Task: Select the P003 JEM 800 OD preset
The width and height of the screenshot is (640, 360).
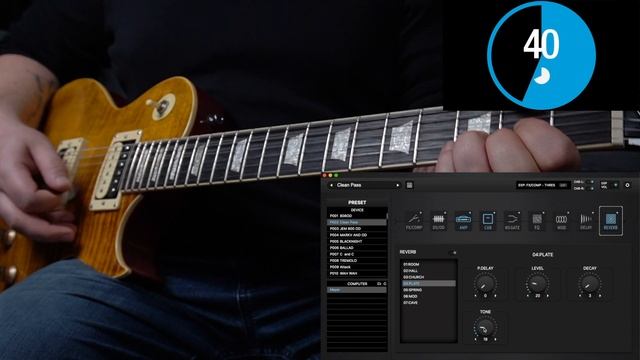Action: click(357, 229)
